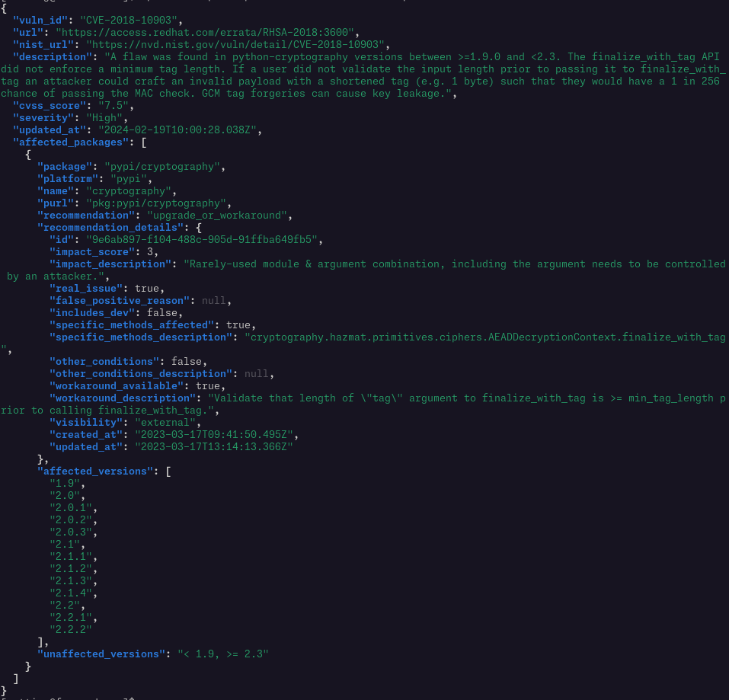The image size is (729, 700).
Task: Click the impact_score value 3
Action: coord(150,251)
